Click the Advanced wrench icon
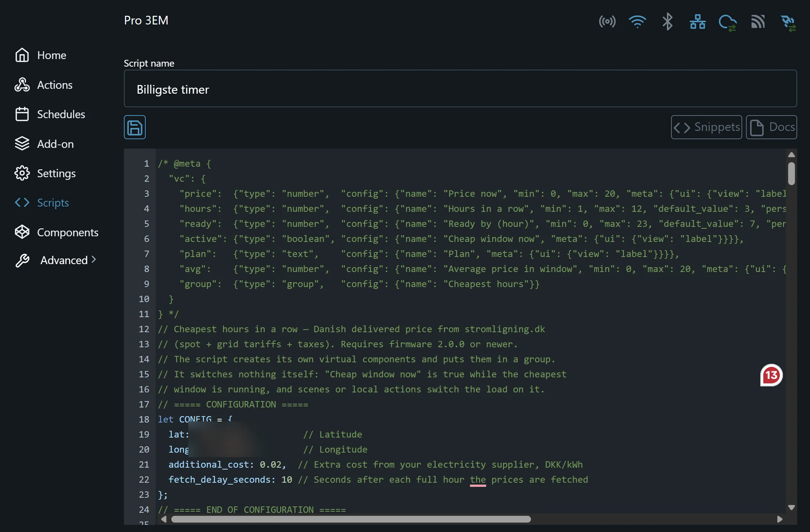The width and height of the screenshot is (810, 532). click(x=22, y=260)
